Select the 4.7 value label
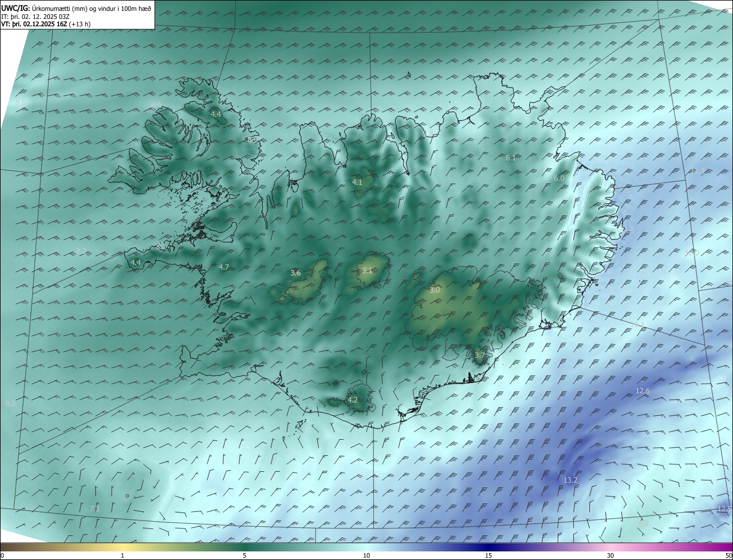The image size is (733, 560). pyautogui.click(x=224, y=267)
